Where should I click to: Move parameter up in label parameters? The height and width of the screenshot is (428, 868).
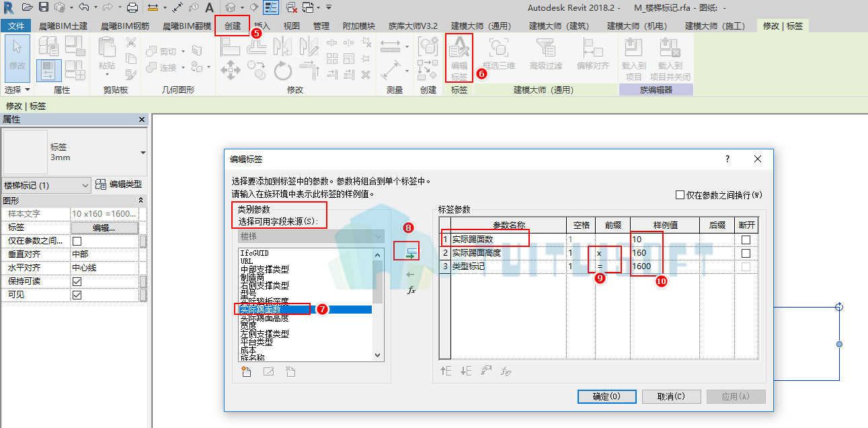pyautogui.click(x=446, y=371)
